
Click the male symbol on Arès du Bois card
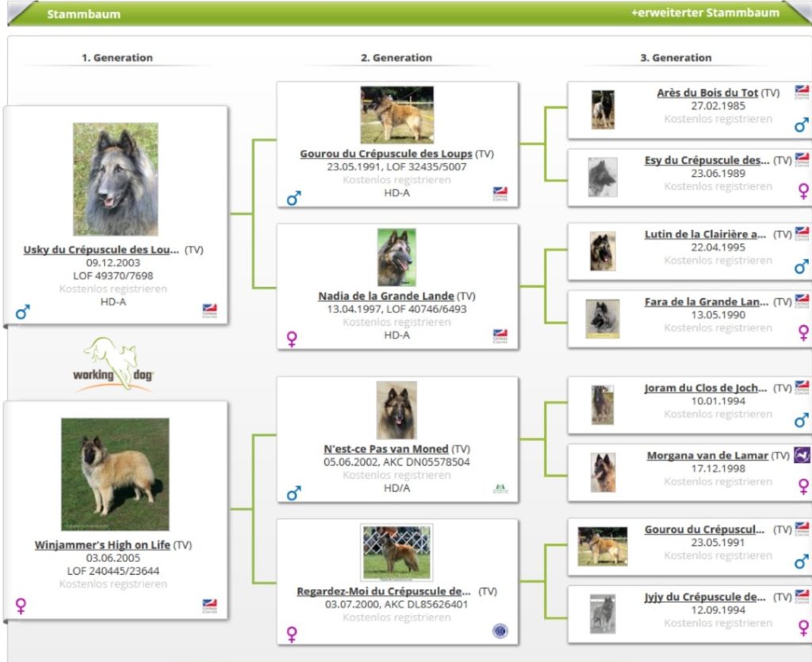click(x=802, y=124)
